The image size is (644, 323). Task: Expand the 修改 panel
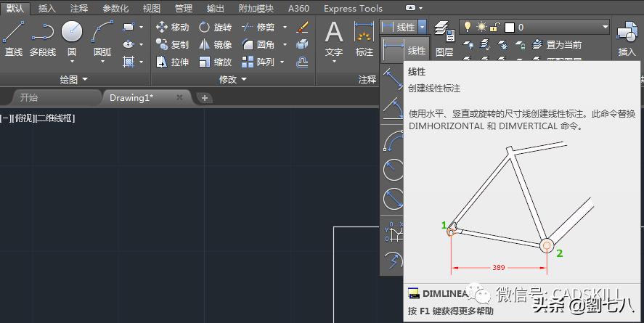pyautogui.click(x=233, y=80)
